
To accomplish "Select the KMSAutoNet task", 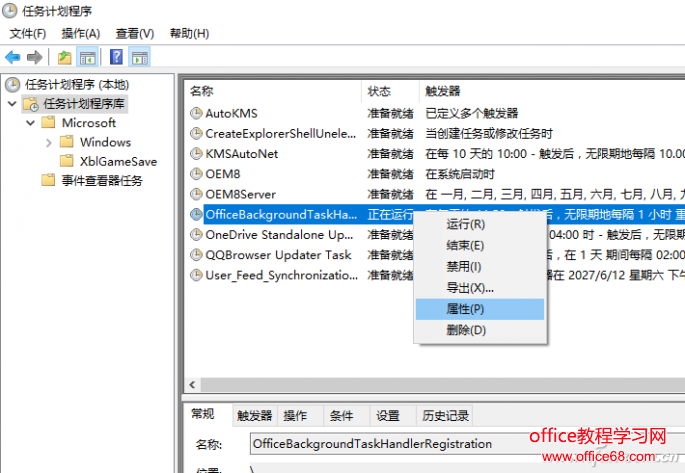I will [x=242, y=154].
